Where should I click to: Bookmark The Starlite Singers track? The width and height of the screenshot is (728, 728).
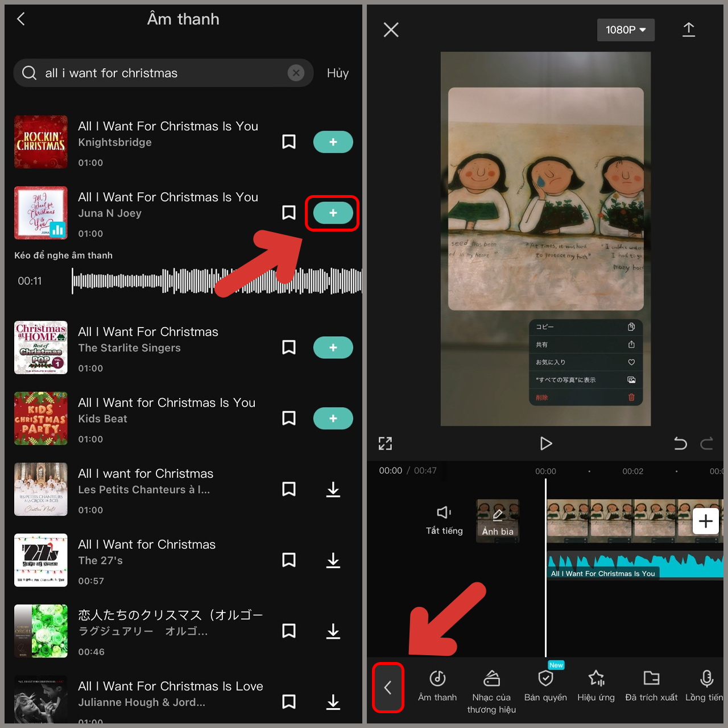click(x=289, y=348)
